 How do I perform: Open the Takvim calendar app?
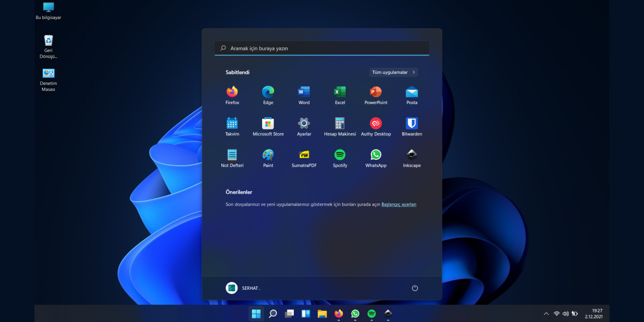pos(232,127)
